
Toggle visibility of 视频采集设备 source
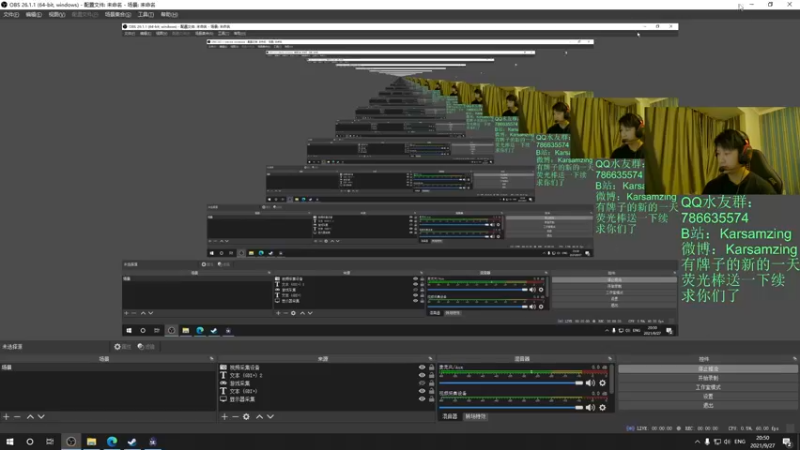tap(422, 367)
